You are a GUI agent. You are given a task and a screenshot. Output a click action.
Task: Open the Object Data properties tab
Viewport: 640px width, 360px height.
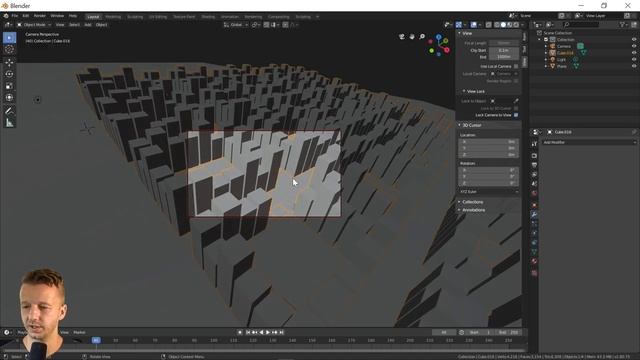[x=534, y=252]
